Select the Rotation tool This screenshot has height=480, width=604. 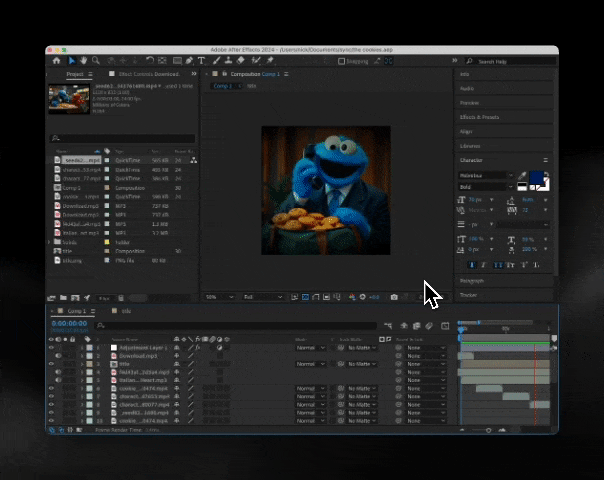pos(150,60)
